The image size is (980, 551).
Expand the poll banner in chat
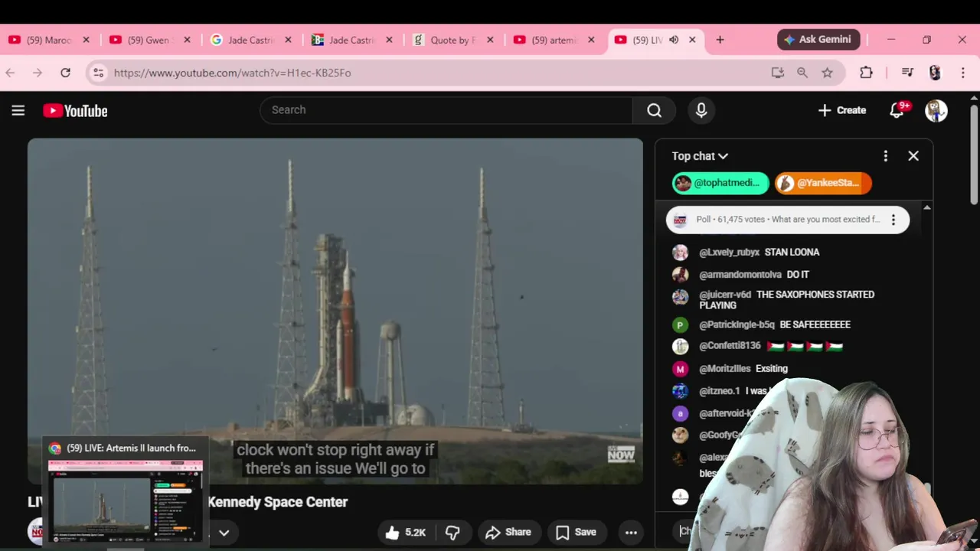point(788,220)
